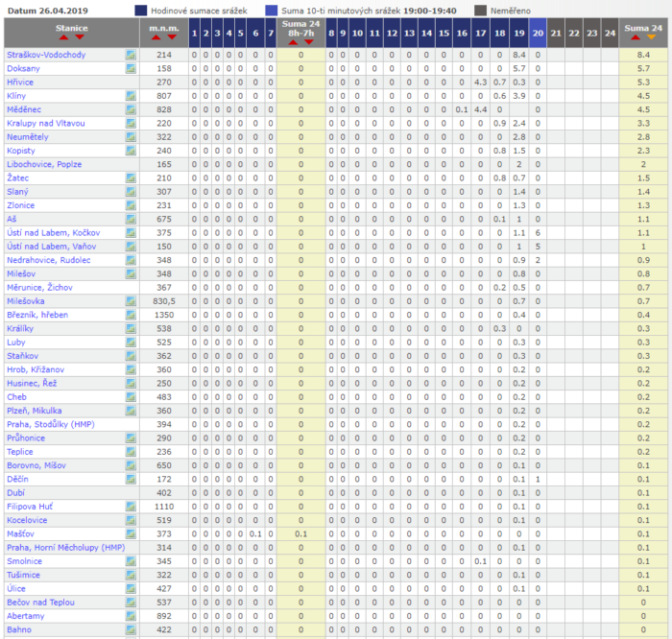This screenshot has width=672, height=639.
Task: Select highlighted hour 20 column header
Action: [538, 33]
